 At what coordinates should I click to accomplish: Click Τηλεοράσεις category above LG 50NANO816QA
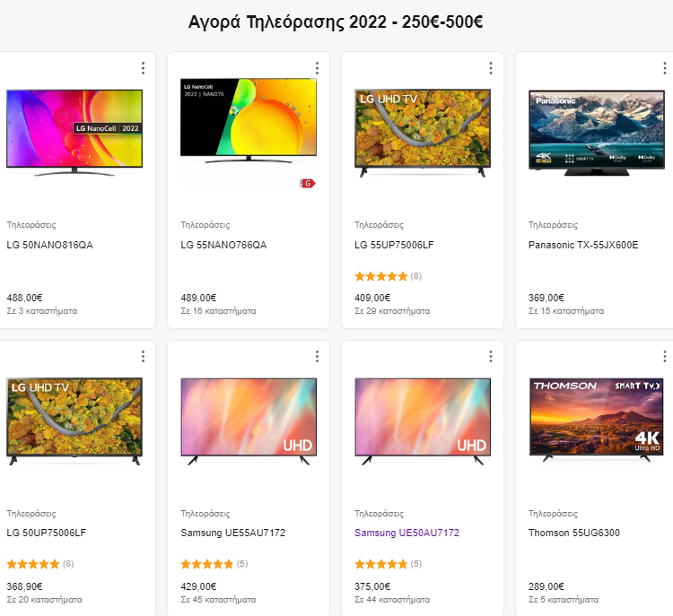click(31, 225)
